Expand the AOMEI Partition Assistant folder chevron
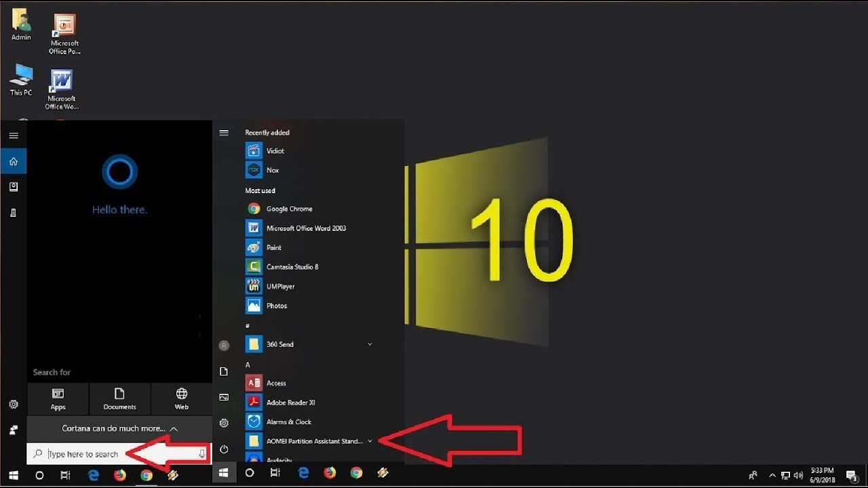 click(x=370, y=441)
